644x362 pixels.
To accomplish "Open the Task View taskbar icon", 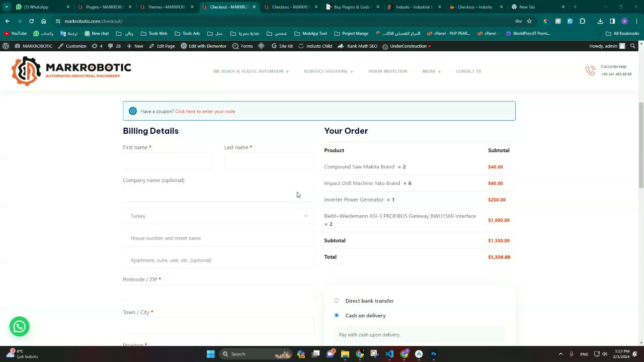I will [x=315, y=354].
